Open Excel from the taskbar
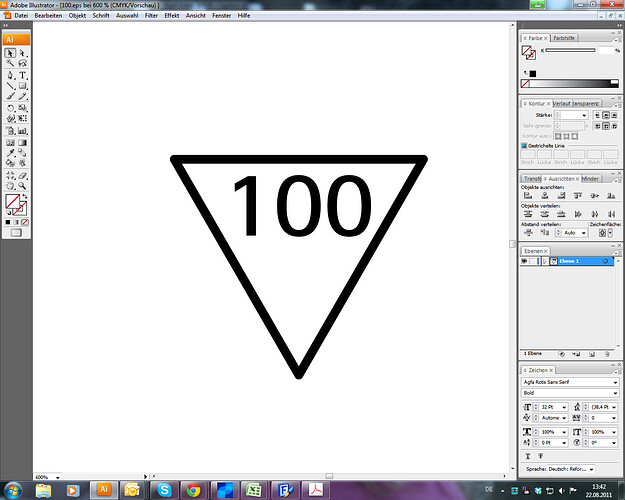The height and width of the screenshot is (500, 625). tap(254, 490)
